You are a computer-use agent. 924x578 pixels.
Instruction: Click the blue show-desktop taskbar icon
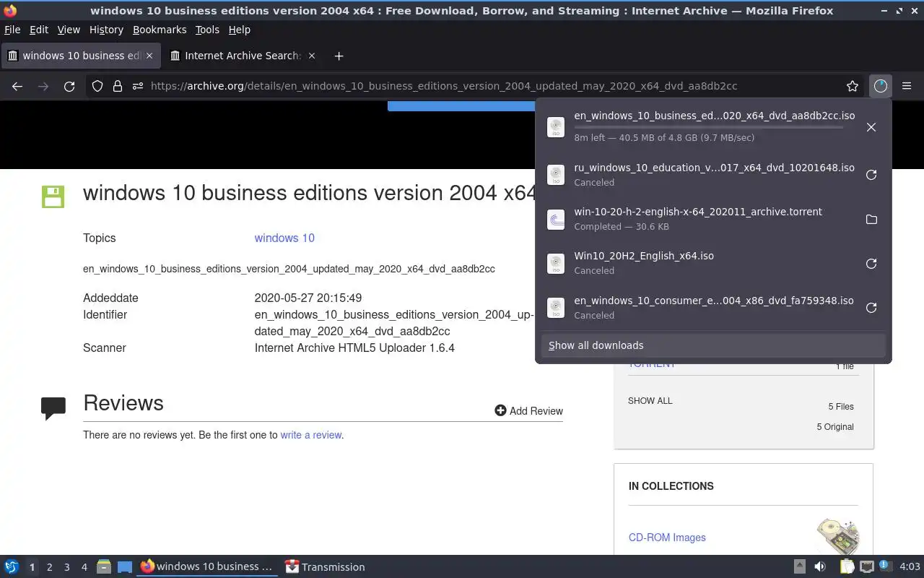click(x=125, y=567)
